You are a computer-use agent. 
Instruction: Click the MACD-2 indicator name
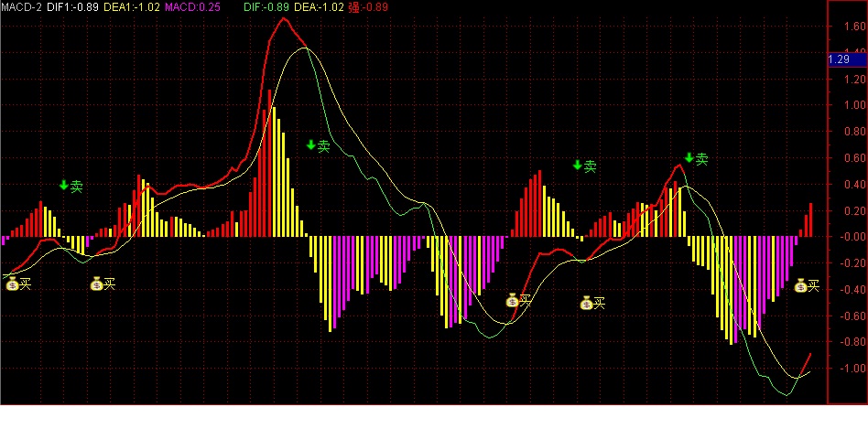pos(22,7)
